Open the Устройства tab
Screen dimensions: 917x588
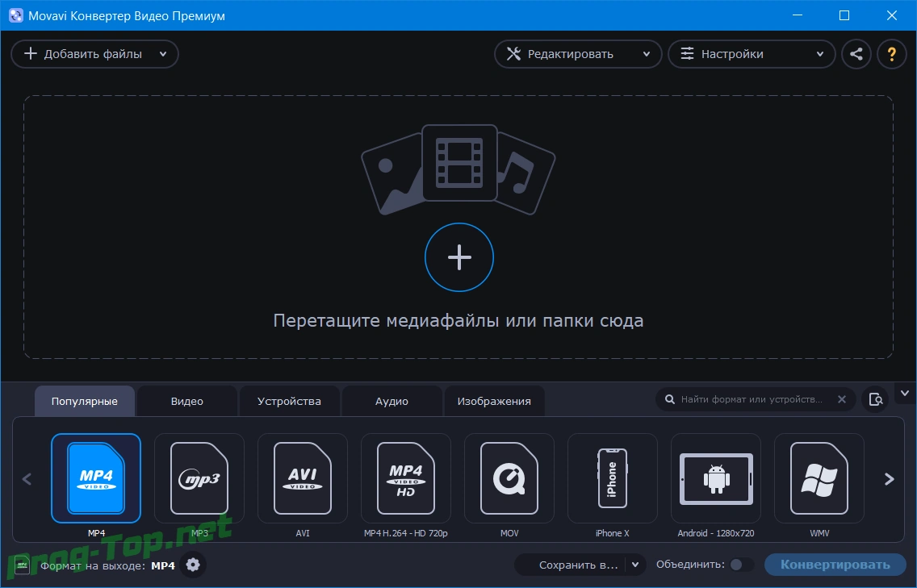point(290,401)
